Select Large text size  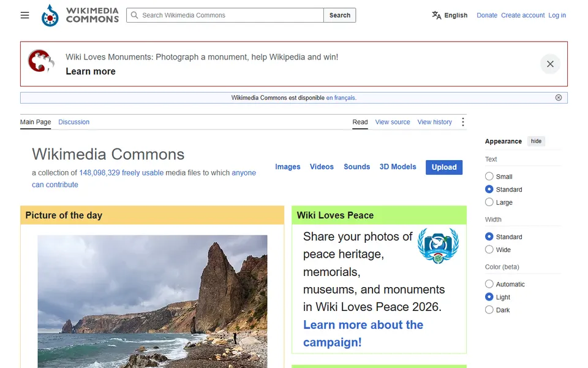click(489, 202)
